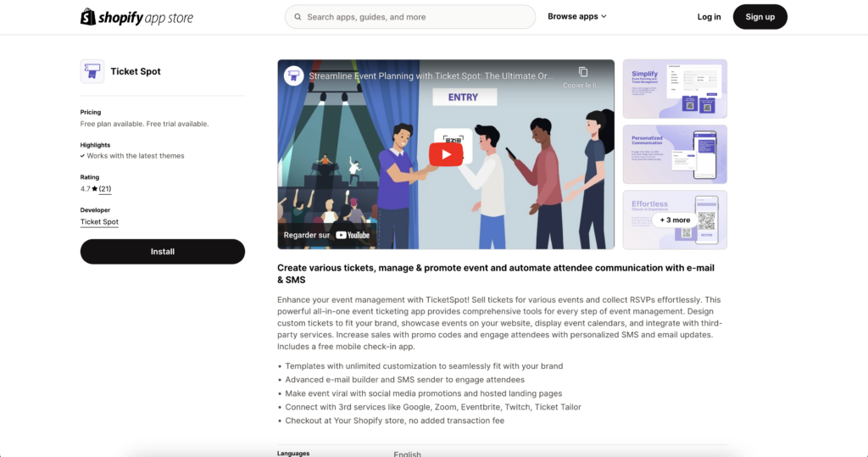Click the search magnifier icon
Screen dimensions: 868x457
point(298,17)
